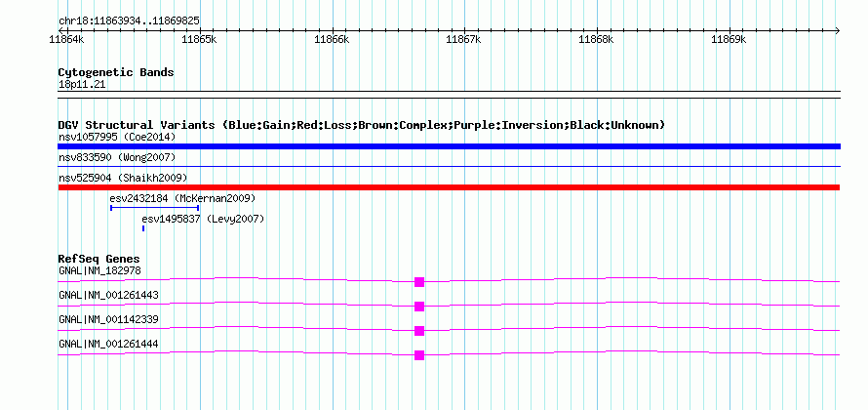Click the 11866k ruler tick label
868x410 pixels.
(332, 39)
